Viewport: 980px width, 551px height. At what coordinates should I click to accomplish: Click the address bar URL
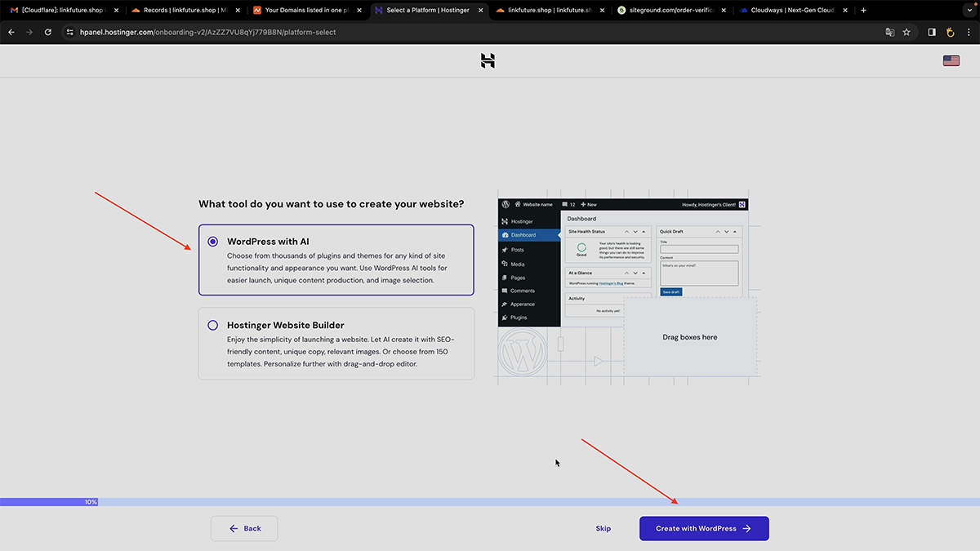(x=208, y=32)
